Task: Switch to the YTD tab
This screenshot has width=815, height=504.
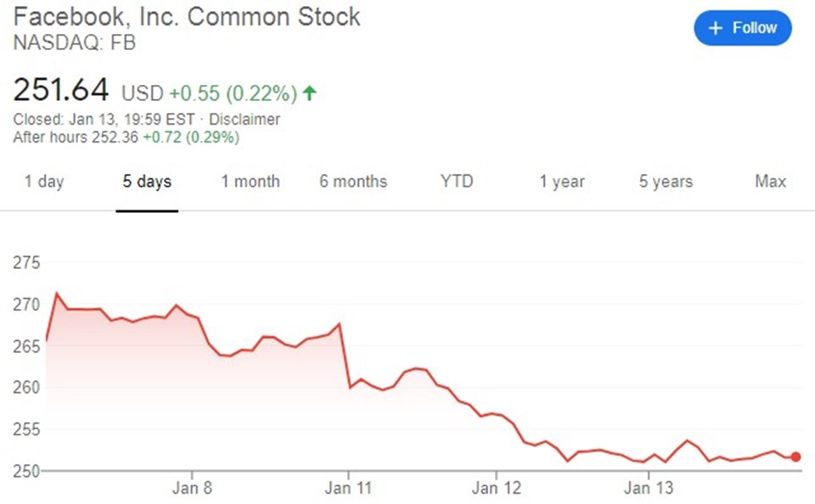Action: 457,182
